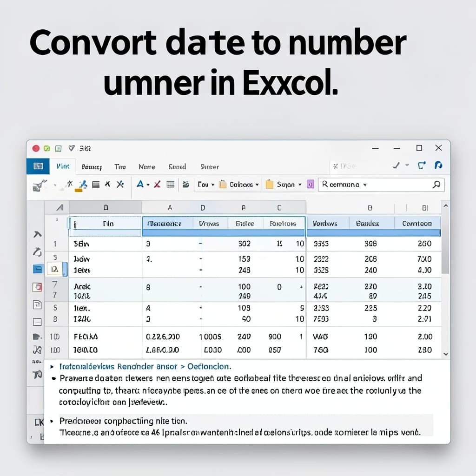The image size is (476, 476).
Task: Click the vertical scrollbar thumb
Action: (445, 242)
